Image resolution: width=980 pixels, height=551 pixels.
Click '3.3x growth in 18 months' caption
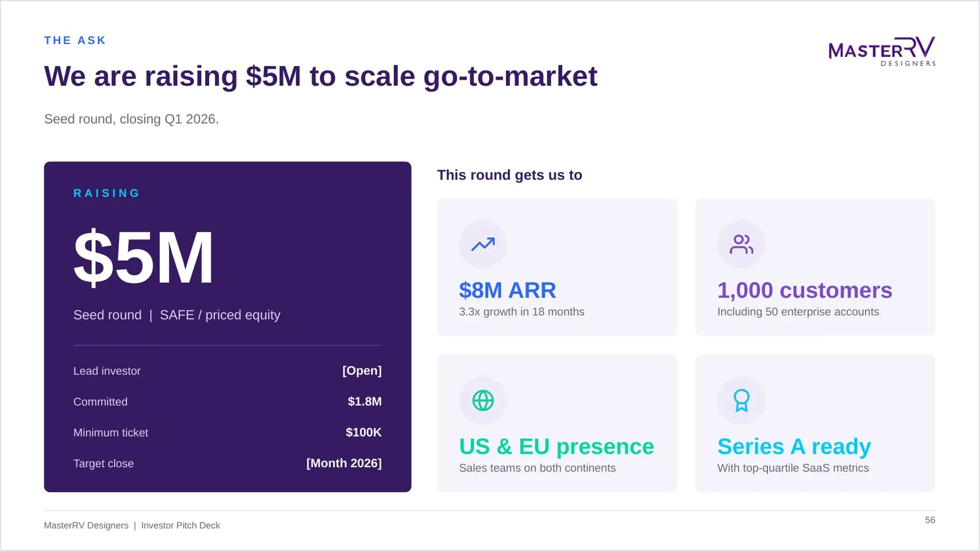[x=522, y=312]
